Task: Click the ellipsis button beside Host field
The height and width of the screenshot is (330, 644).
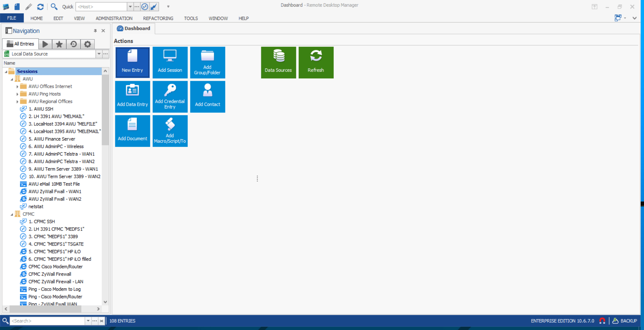Action: click(x=137, y=7)
